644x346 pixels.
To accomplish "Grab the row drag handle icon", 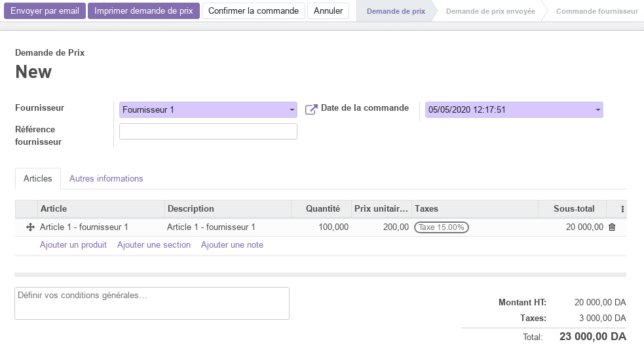I will [30, 227].
